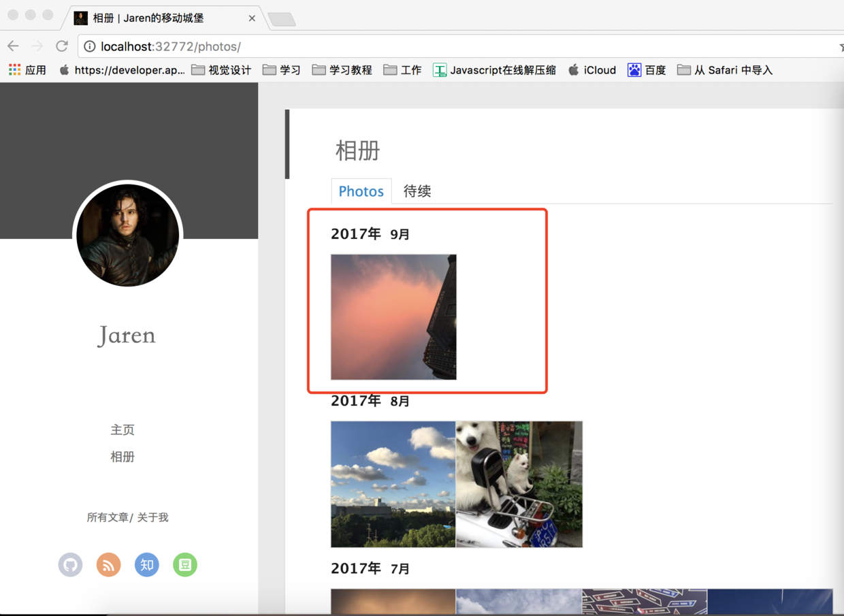Open the September 2017 pink sky thumbnail

coord(393,317)
